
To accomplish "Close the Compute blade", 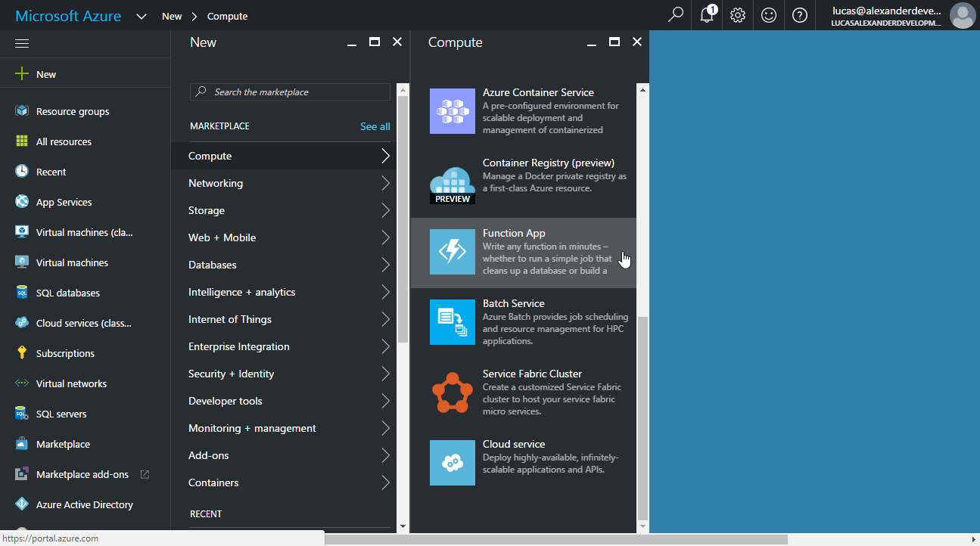I will click(636, 42).
